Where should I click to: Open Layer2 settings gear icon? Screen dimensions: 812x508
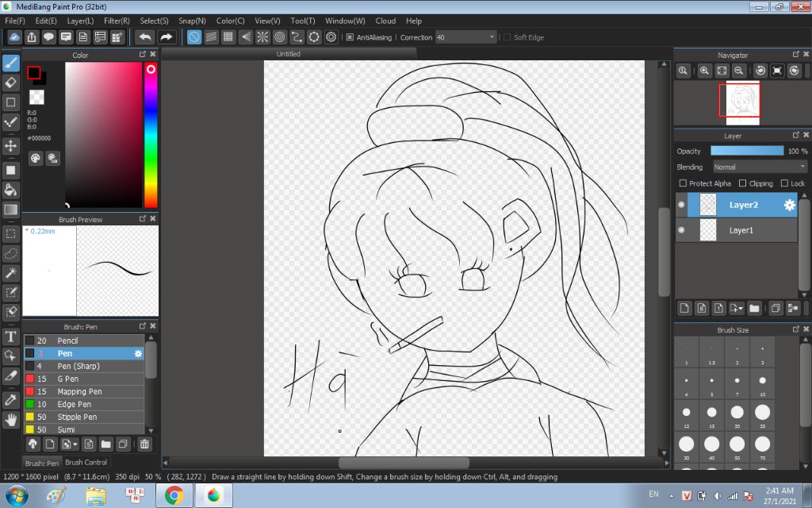(789, 206)
